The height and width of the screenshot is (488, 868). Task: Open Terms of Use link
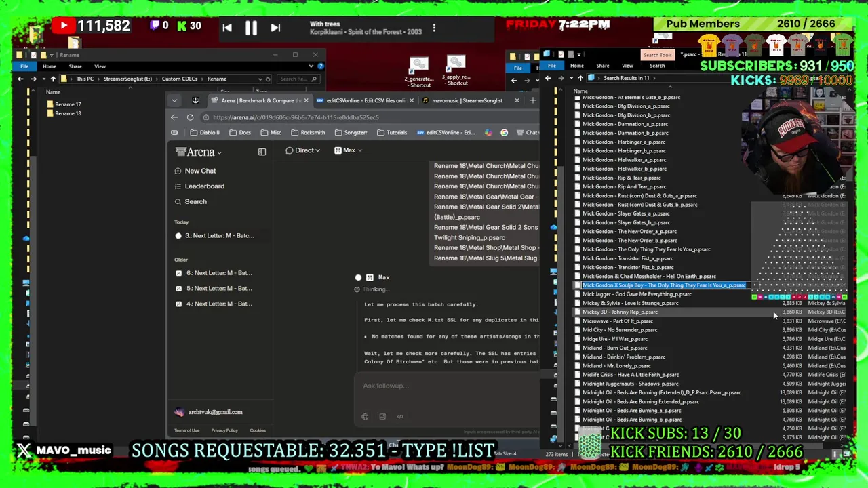pyautogui.click(x=186, y=430)
